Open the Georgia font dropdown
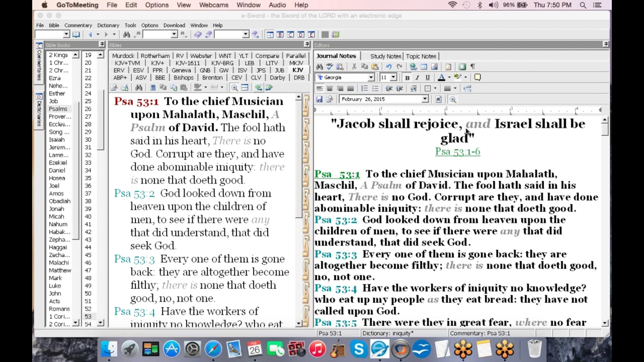The width and height of the screenshot is (644, 362). (x=371, y=77)
